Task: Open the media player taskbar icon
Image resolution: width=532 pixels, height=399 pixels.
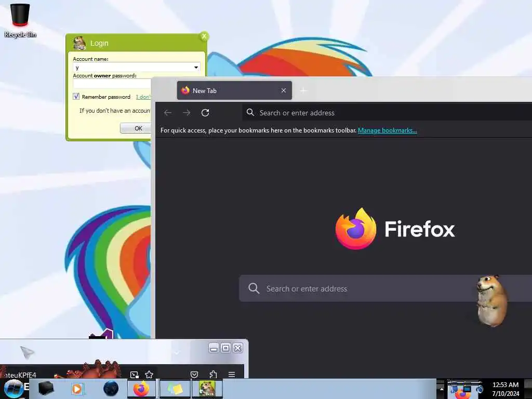Action: point(77,389)
